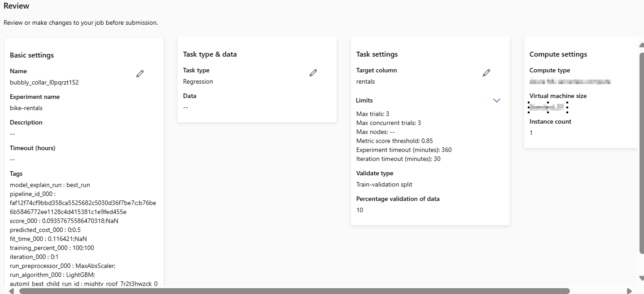The height and width of the screenshot is (294, 644).
Task: Select experiment name bike-rentals
Action: pyautogui.click(x=26, y=108)
